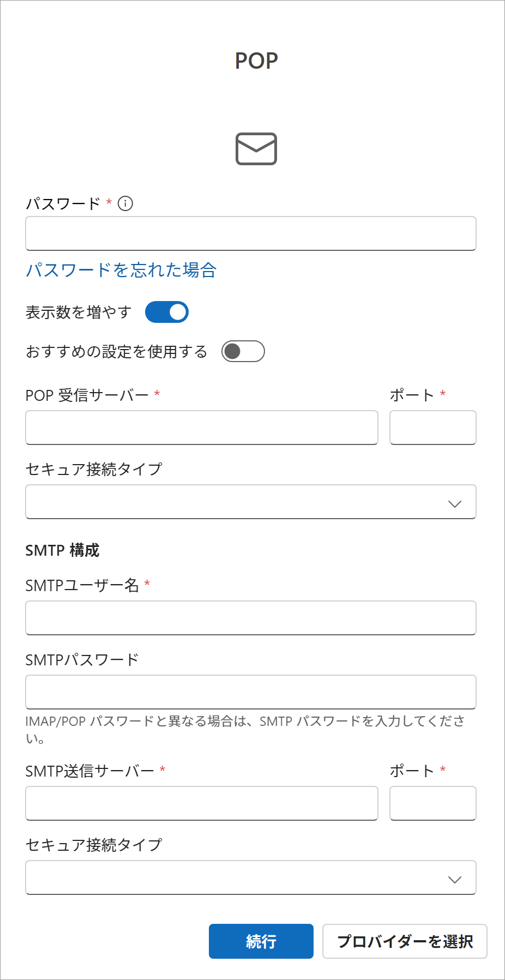Click the SMTP 構成 section heading
Image resolution: width=505 pixels, height=980 pixels.
[62, 550]
